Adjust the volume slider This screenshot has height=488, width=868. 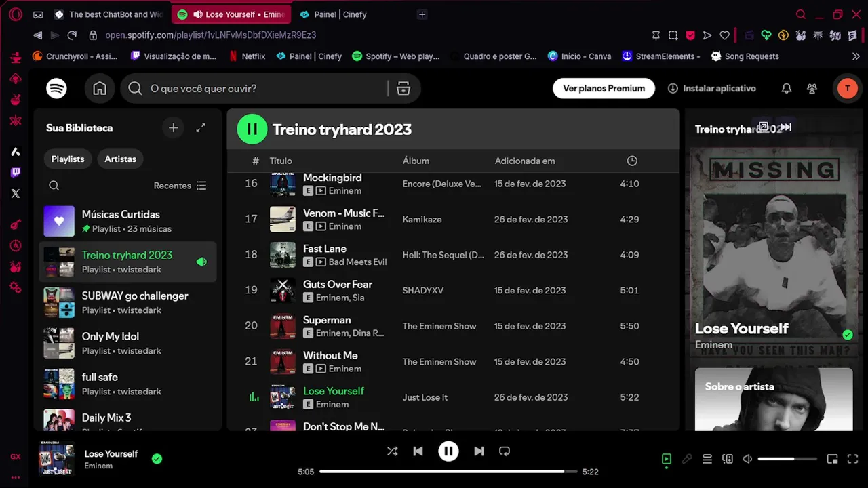click(787, 459)
